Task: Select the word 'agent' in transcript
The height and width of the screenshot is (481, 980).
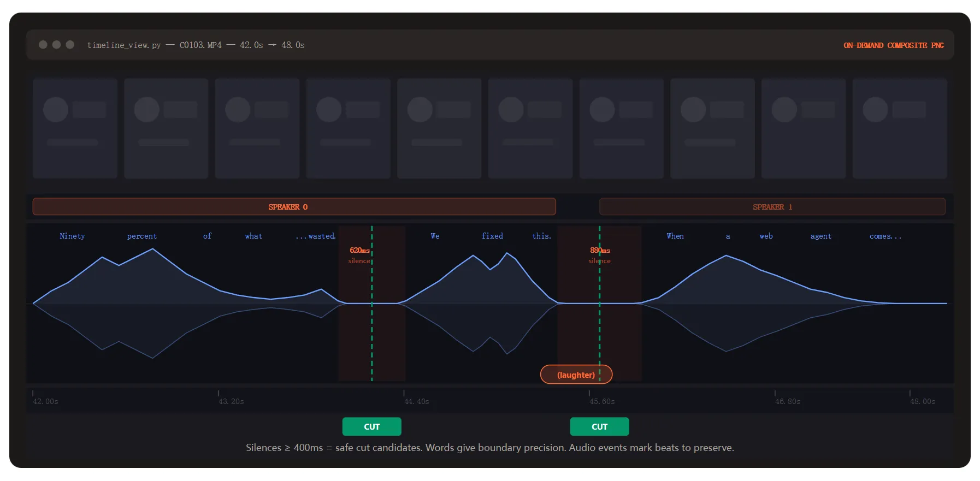Action: 820,236
